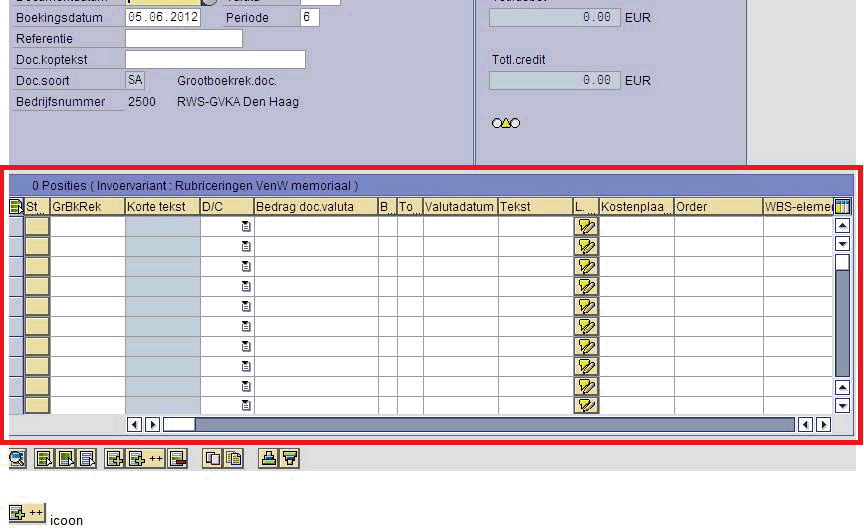Click the insert multiple rows (++) icon
864x531 pixels.
pyautogui.click(x=146, y=459)
